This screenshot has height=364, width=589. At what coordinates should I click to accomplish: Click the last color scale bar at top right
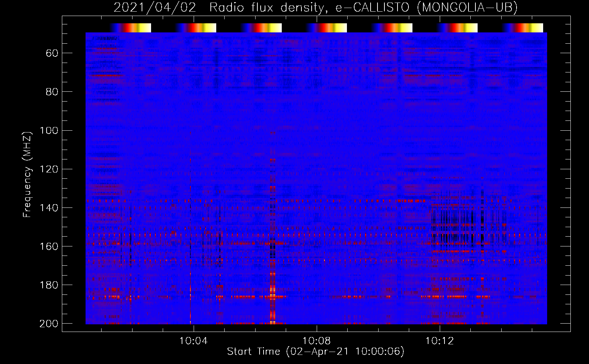(522, 28)
